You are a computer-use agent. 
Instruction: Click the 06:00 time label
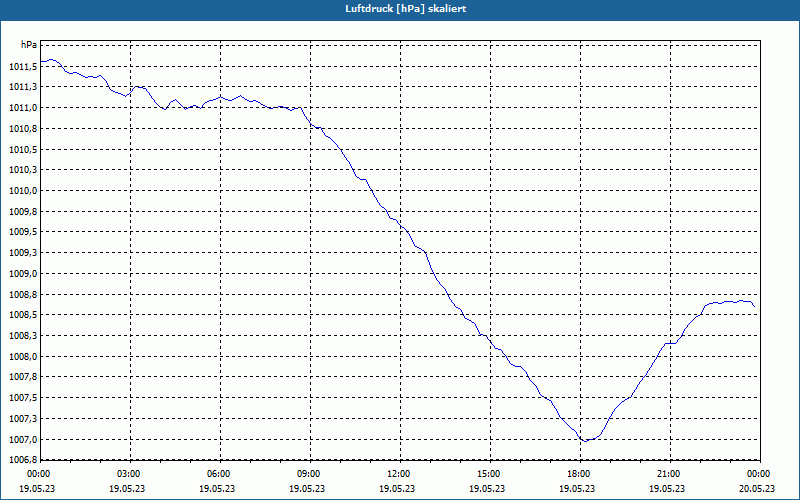click(x=217, y=474)
